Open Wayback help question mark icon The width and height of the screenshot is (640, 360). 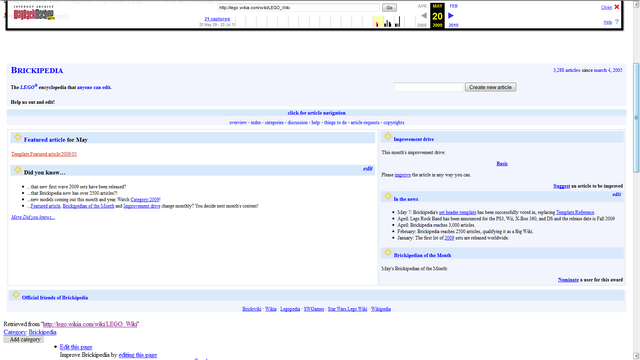pos(617,22)
